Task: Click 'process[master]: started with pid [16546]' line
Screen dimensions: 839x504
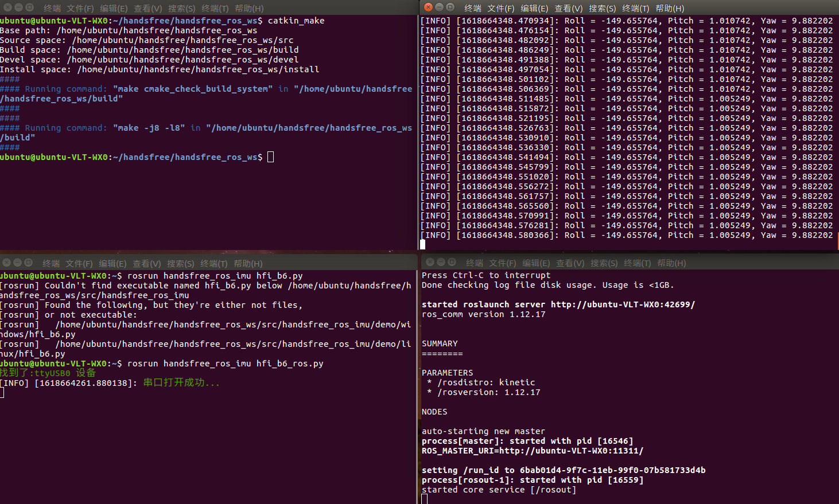Action: coord(527,441)
